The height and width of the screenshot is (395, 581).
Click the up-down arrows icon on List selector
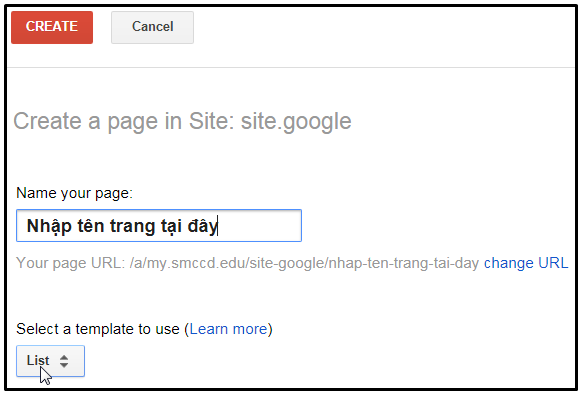[x=64, y=361]
